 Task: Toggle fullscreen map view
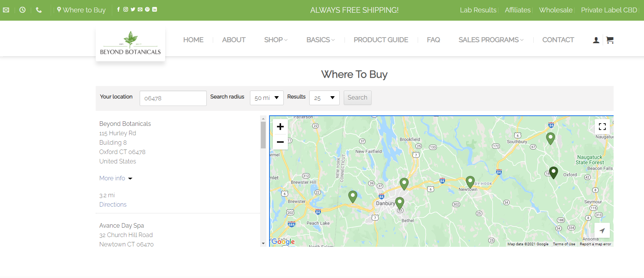602,127
